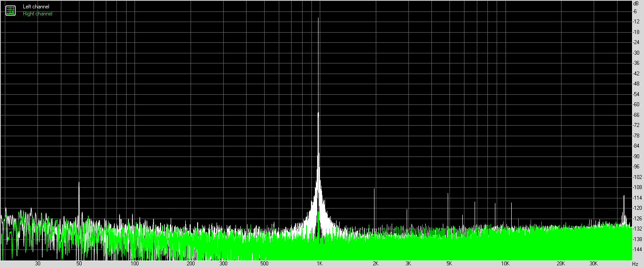
Task: Click the 2 kHz second harmonic spike
Action: point(374,209)
